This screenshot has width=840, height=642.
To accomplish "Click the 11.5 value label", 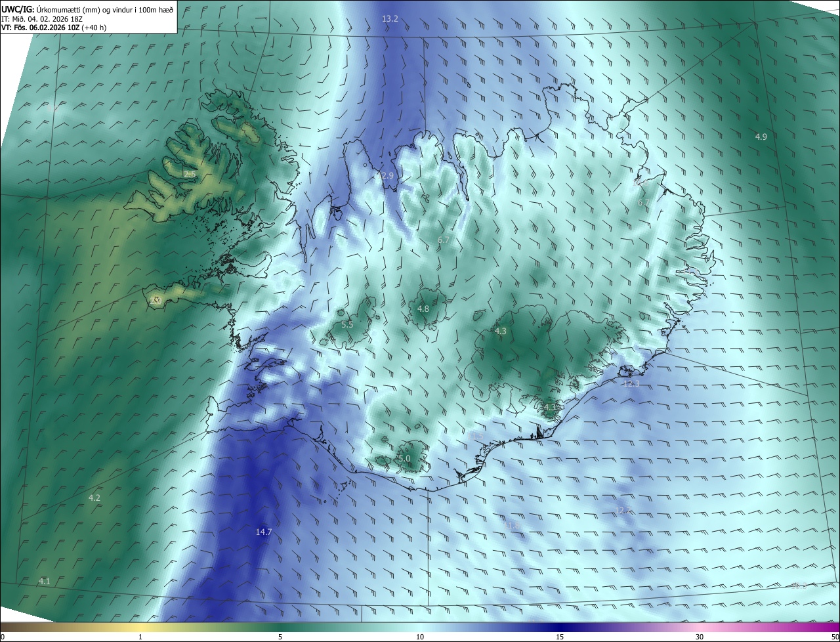I will tap(476, 437).
